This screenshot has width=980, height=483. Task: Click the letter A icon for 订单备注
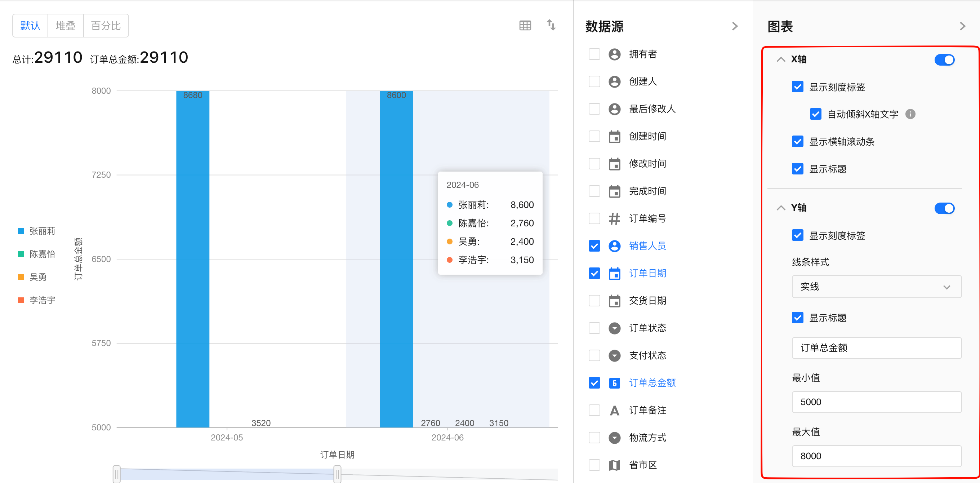pos(614,410)
